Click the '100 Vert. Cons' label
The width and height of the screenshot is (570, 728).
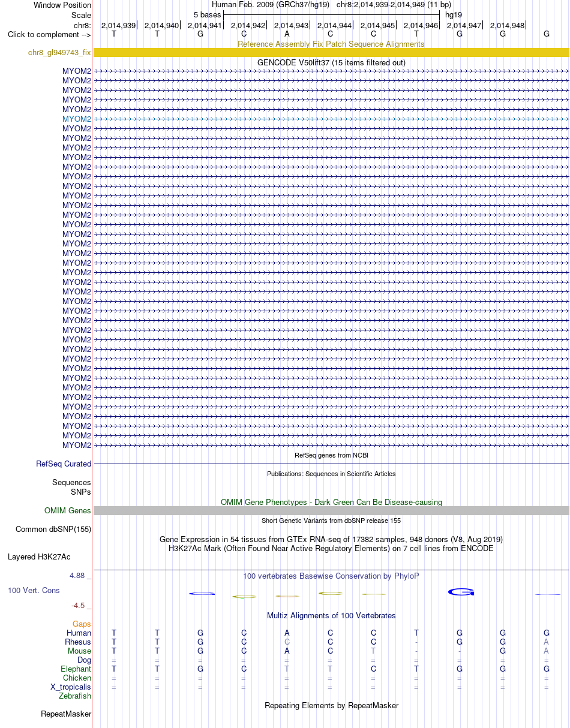pyautogui.click(x=34, y=591)
